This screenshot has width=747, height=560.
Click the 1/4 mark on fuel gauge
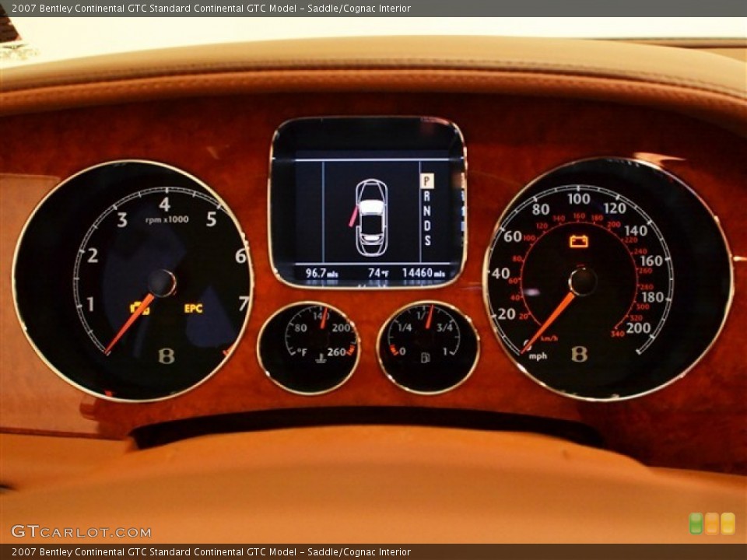pos(405,327)
